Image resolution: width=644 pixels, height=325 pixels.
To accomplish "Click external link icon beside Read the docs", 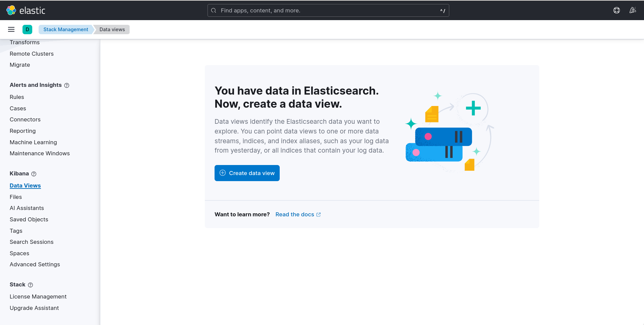I will point(319,215).
